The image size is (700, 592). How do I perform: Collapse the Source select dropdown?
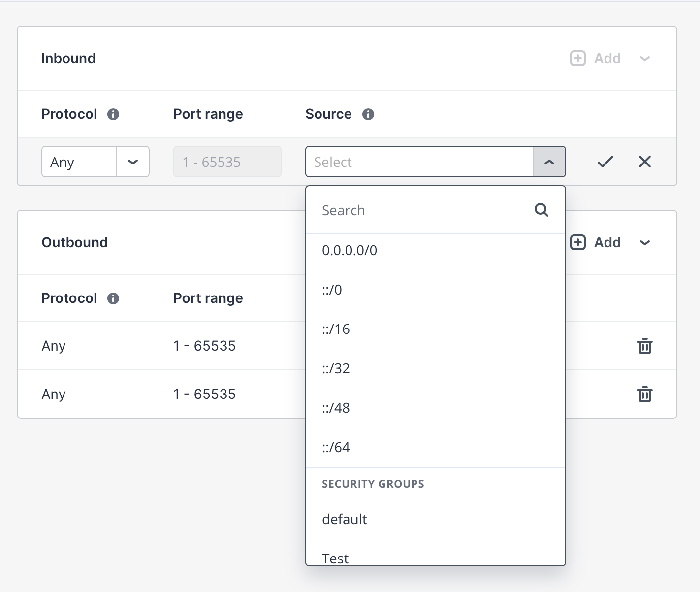point(549,162)
